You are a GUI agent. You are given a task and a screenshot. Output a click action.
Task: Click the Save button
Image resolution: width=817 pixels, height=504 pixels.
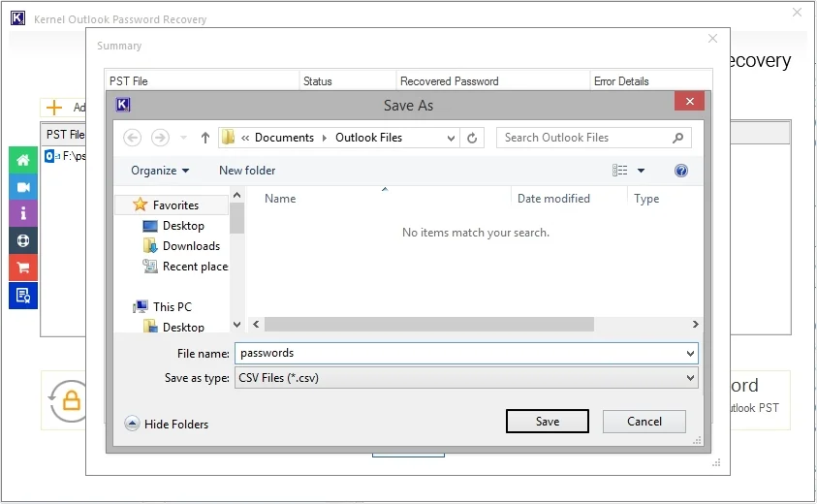(x=548, y=421)
